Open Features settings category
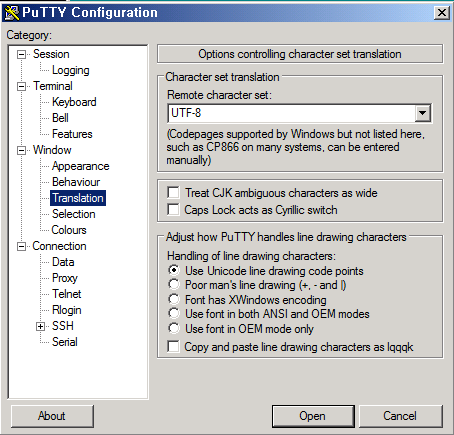 click(x=72, y=134)
